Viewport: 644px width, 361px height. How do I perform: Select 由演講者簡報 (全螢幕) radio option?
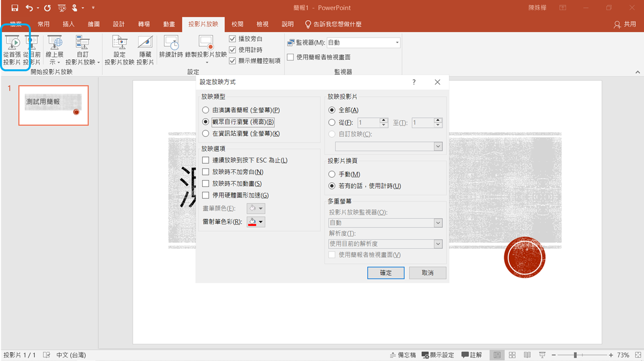click(205, 110)
